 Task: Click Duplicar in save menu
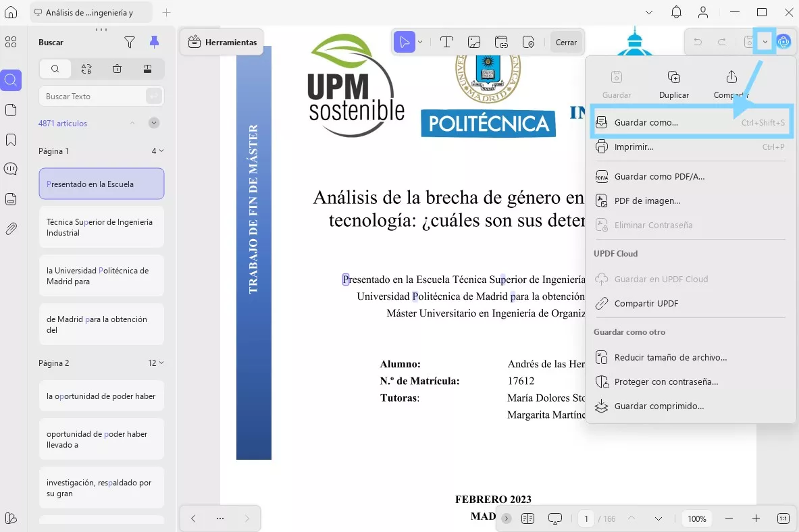(673, 84)
